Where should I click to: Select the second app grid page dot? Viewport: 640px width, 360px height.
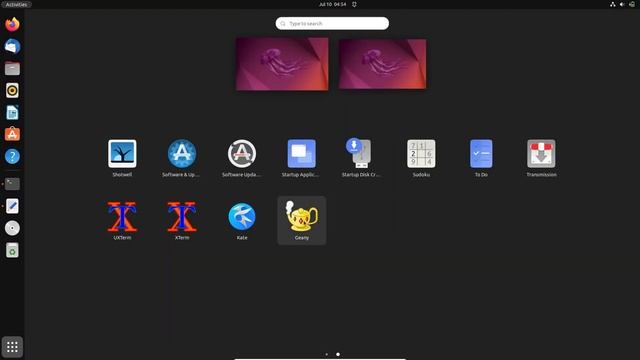pyautogui.click(x=338, y=354)
